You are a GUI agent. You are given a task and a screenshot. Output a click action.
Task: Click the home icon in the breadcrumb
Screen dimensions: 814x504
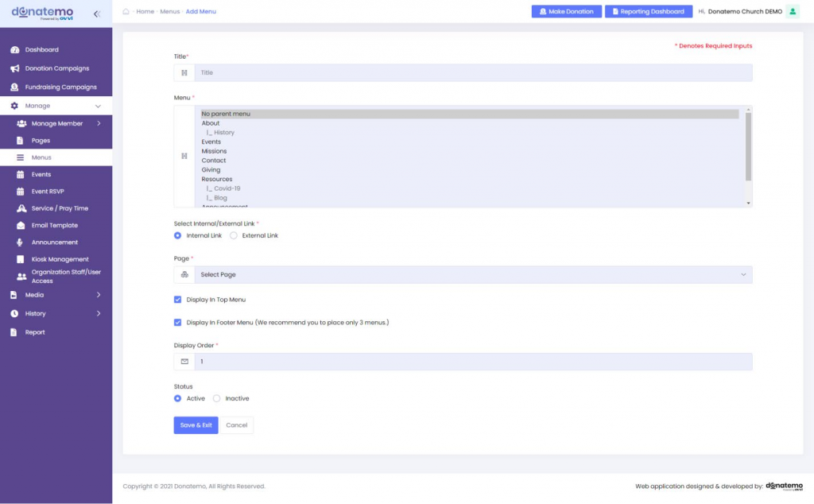(x=124, y=12)
